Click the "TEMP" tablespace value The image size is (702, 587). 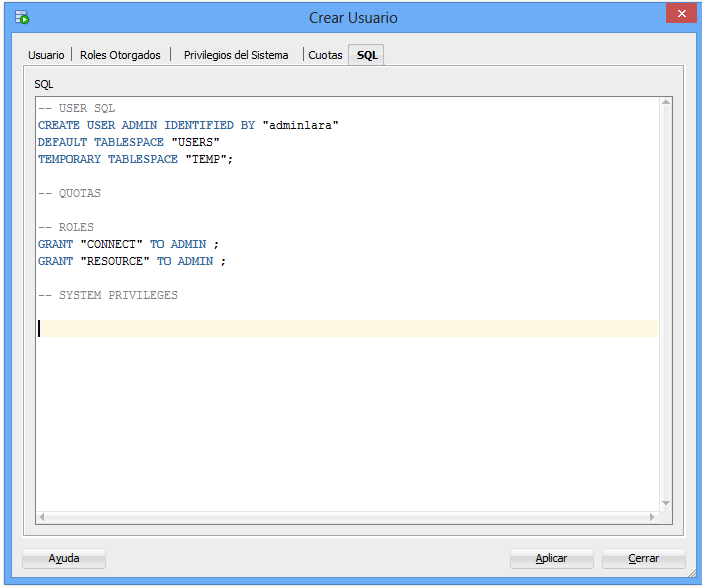pos(206,159)
